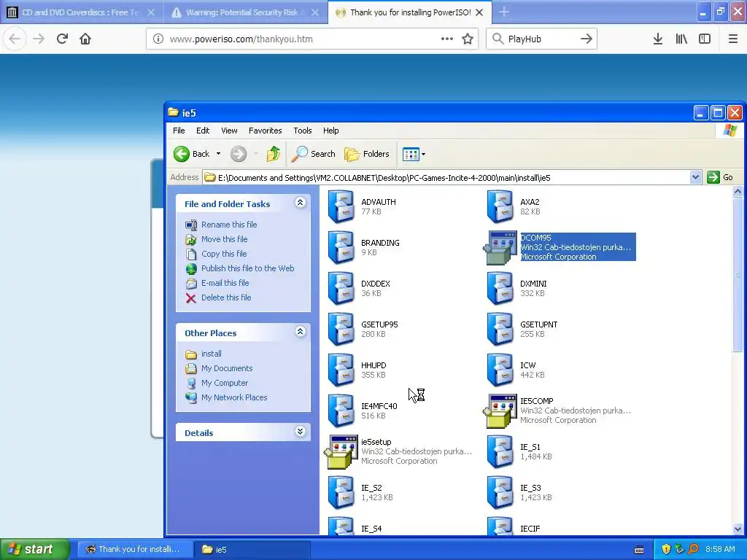Click Rename this file

pos(229,225)
